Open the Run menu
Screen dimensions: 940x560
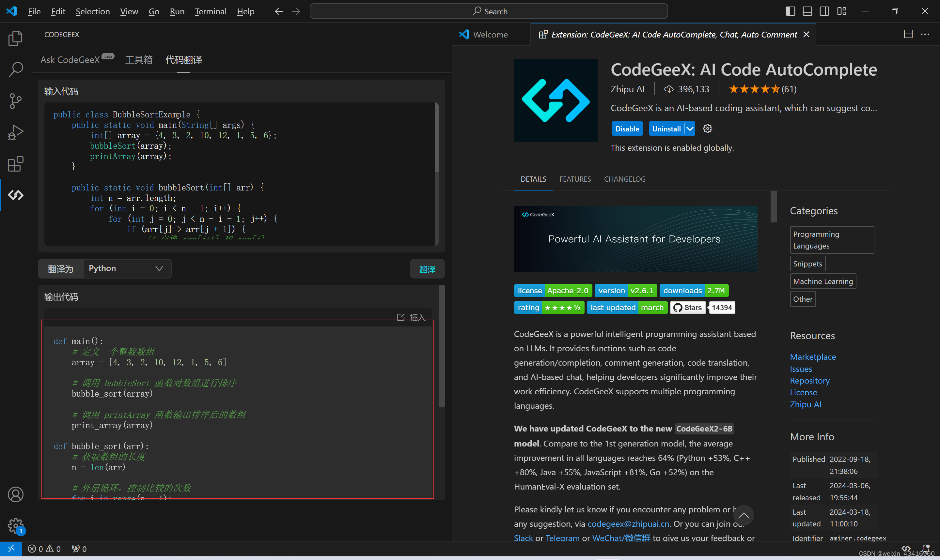coord(177,11)
